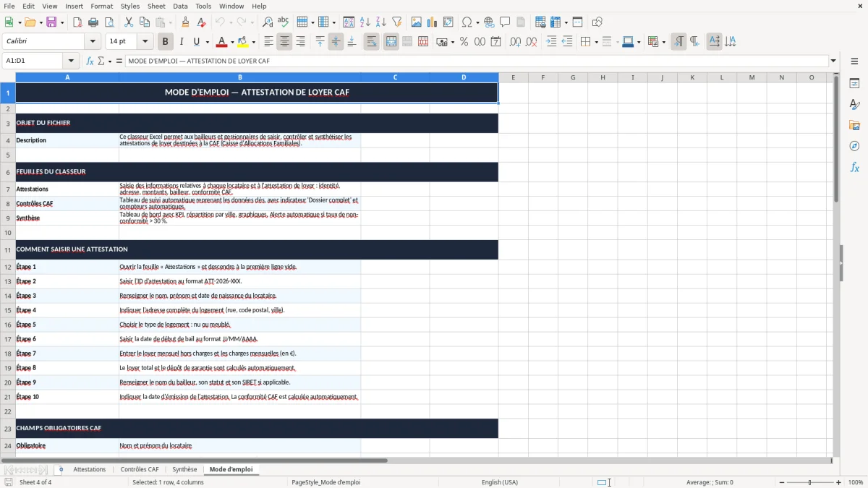Toggle Underline formatting
Viewport: 868px width, 488px height.
pyautogui.click(x=197, y=42)
